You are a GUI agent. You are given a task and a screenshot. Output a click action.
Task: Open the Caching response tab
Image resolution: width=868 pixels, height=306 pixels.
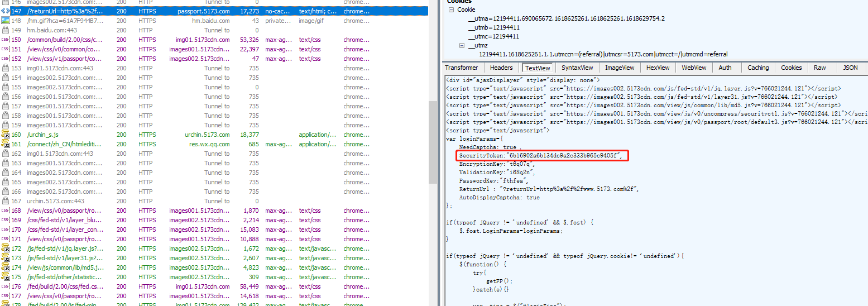point(758,68)
